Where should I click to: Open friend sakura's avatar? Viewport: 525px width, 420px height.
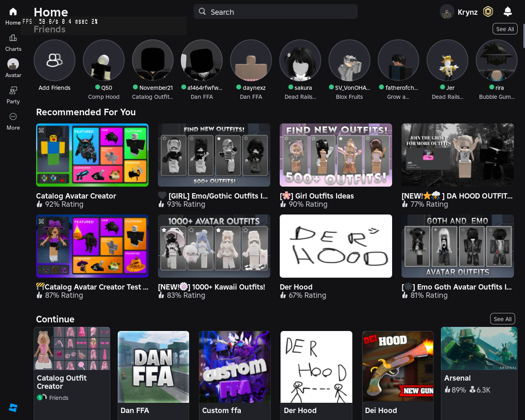pos(300,60)
